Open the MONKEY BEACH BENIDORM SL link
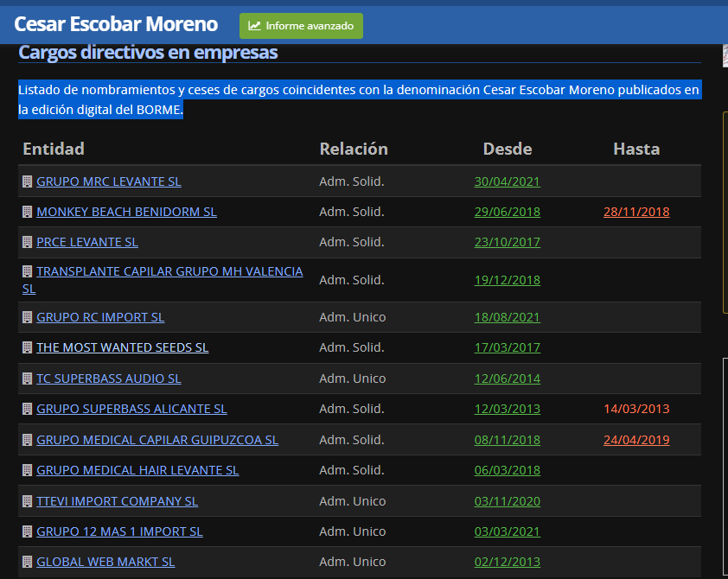This screenshot has height=579, width=728. pos(126,212)
